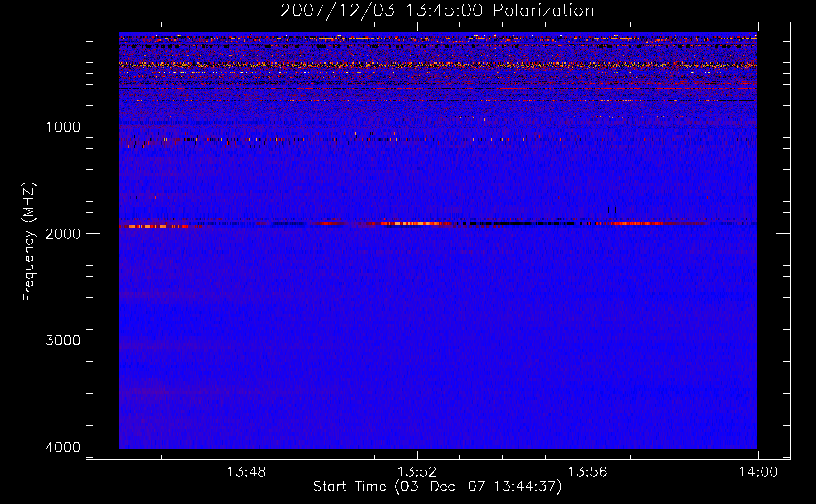Click the 1000 frequency tick label
This screenshot has width=816, height=504.
(64, 127)
